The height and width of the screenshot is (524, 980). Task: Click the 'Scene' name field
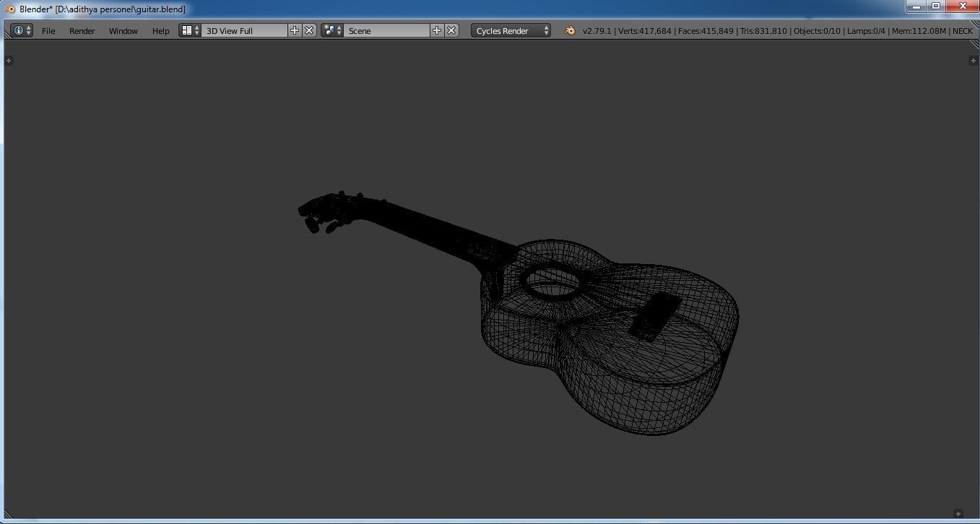[x=387, y=30]
